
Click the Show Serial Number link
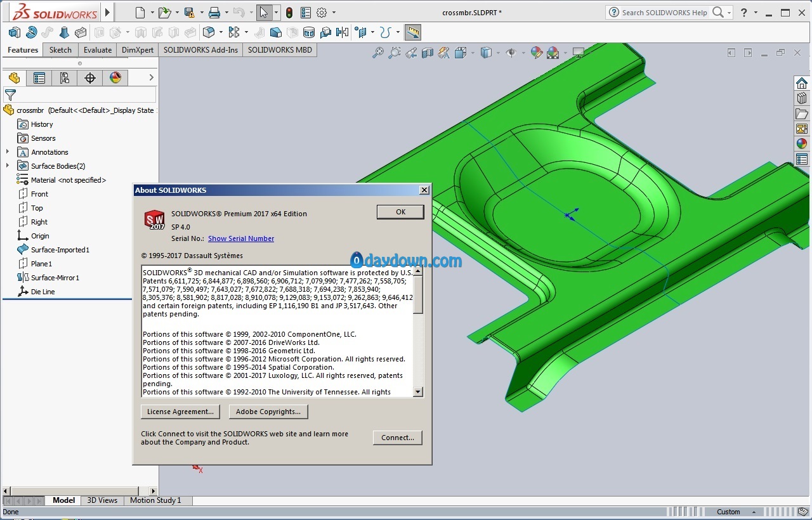click(x=241, y=238)
